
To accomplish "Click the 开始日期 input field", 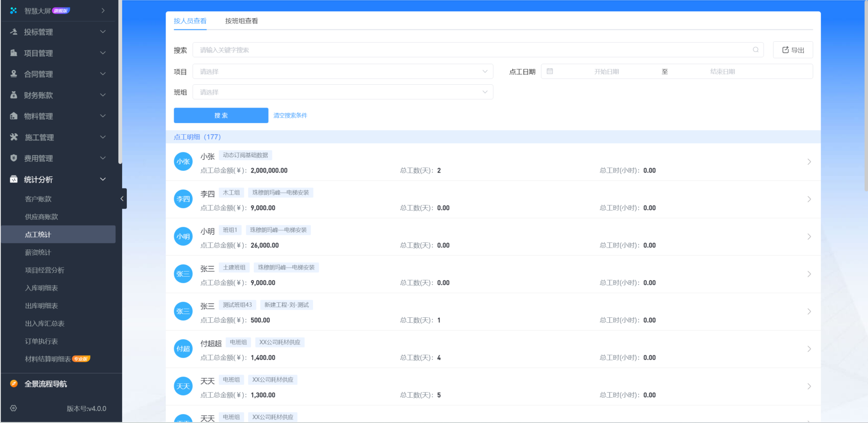I will 606,72.
